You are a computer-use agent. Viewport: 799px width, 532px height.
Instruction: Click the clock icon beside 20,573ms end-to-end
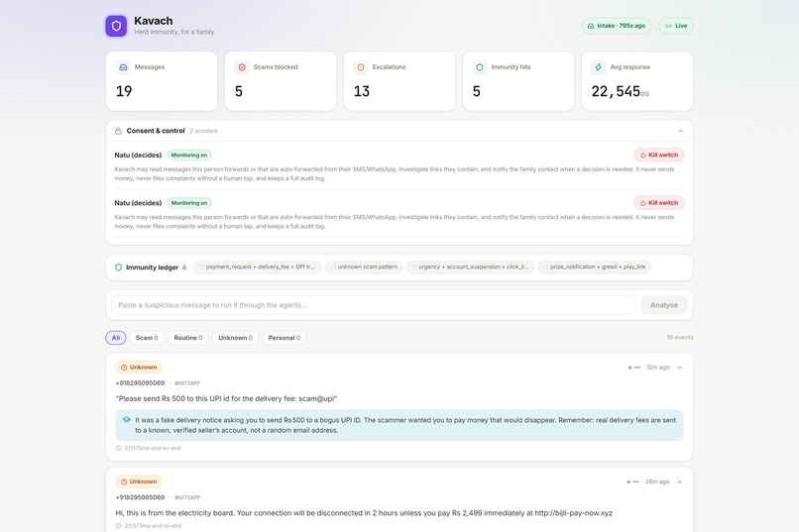[x=119, y=526]
